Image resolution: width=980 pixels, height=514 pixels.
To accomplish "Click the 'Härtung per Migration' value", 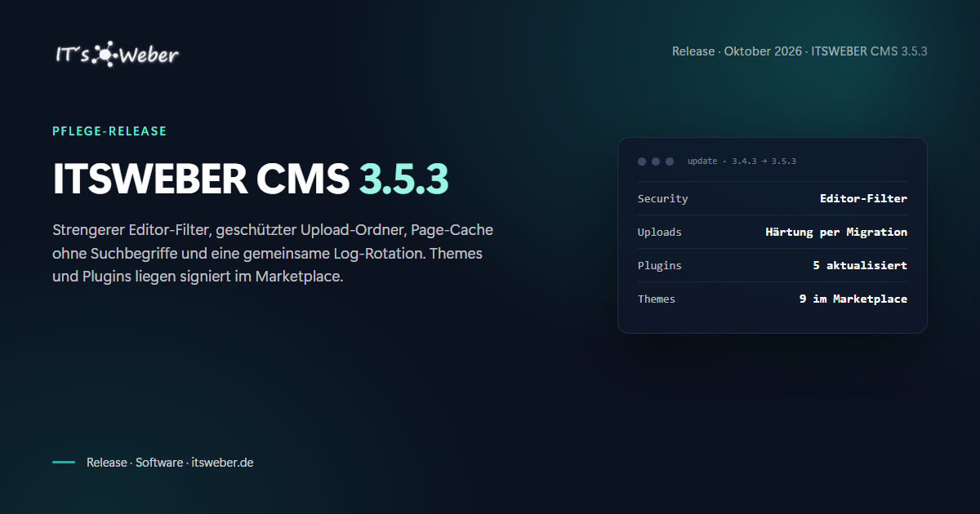I will pos(836,232).
